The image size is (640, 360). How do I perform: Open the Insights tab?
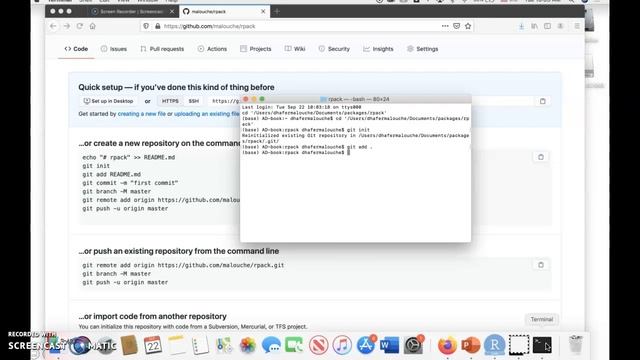click(378, 49)
